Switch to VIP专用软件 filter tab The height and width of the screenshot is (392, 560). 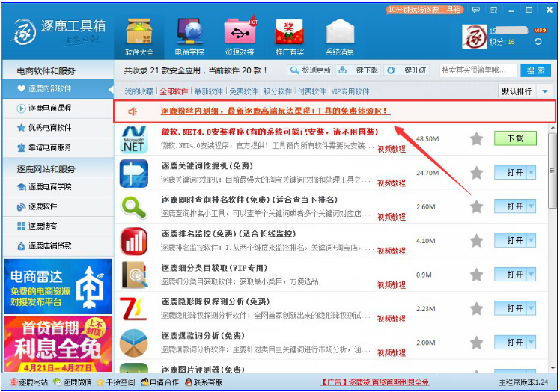pyautogui.click(x=350, y=91)
